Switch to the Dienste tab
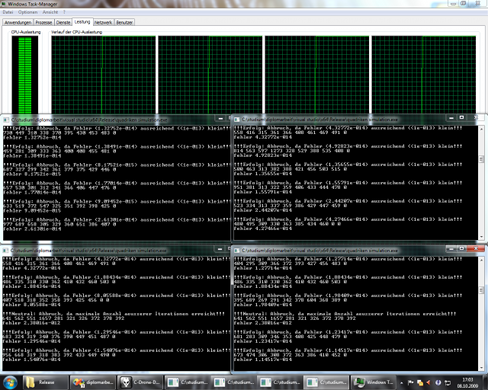This screenshot has height=390, width=488. point(63,22)
